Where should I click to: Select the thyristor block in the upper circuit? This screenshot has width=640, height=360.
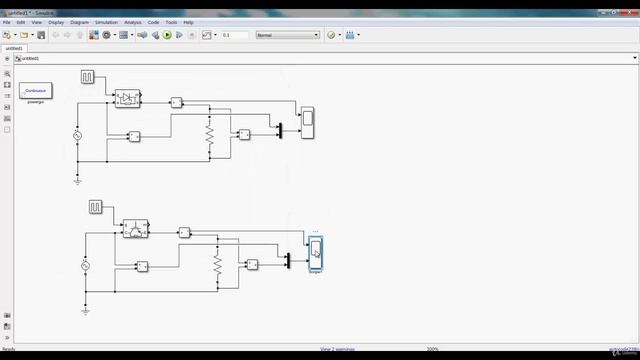coord(128,98)
